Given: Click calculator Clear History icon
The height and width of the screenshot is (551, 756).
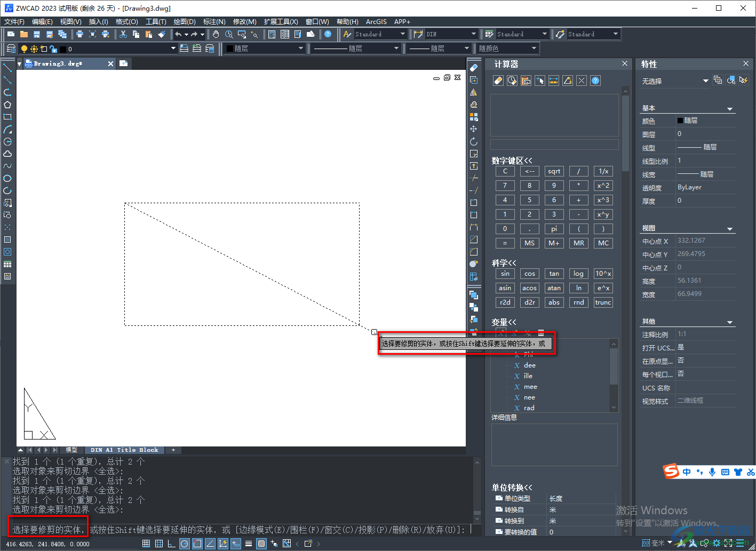Looking at the screenshot, I should 512,81.
